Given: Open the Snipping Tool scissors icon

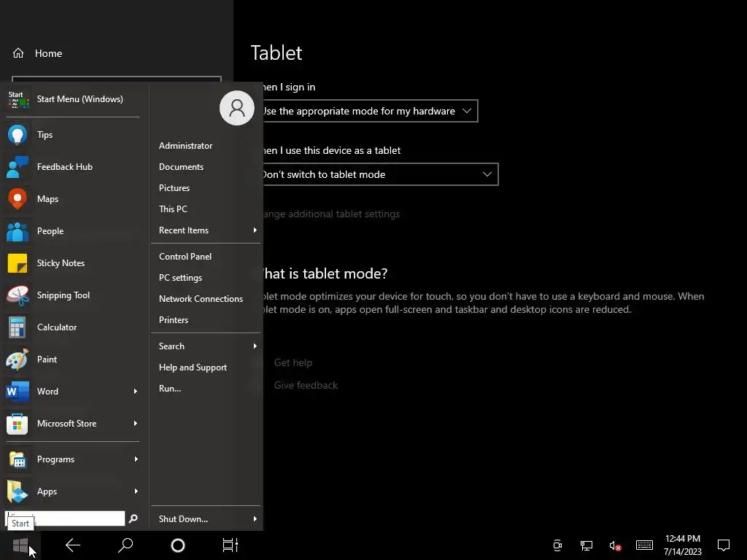Looking at the screenshot, I should tap(18, 295).
